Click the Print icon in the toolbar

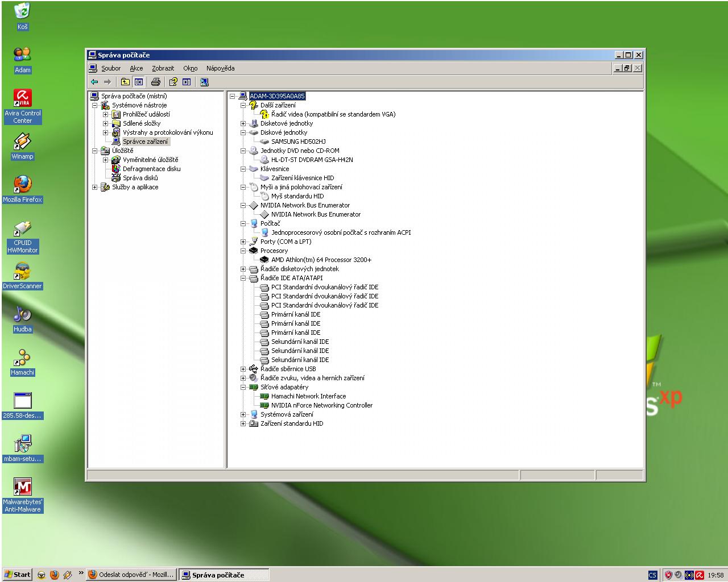point(155,82)
